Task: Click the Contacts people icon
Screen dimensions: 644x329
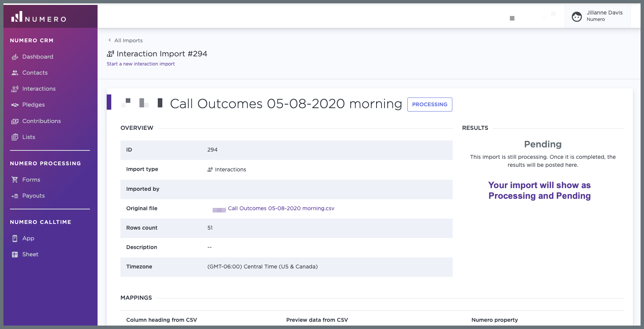Action: tap(15, 73)
